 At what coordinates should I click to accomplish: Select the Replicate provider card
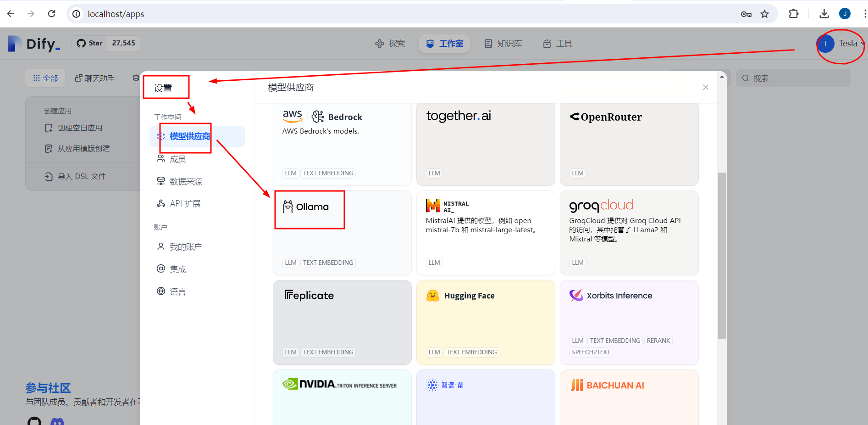point(342,322)
